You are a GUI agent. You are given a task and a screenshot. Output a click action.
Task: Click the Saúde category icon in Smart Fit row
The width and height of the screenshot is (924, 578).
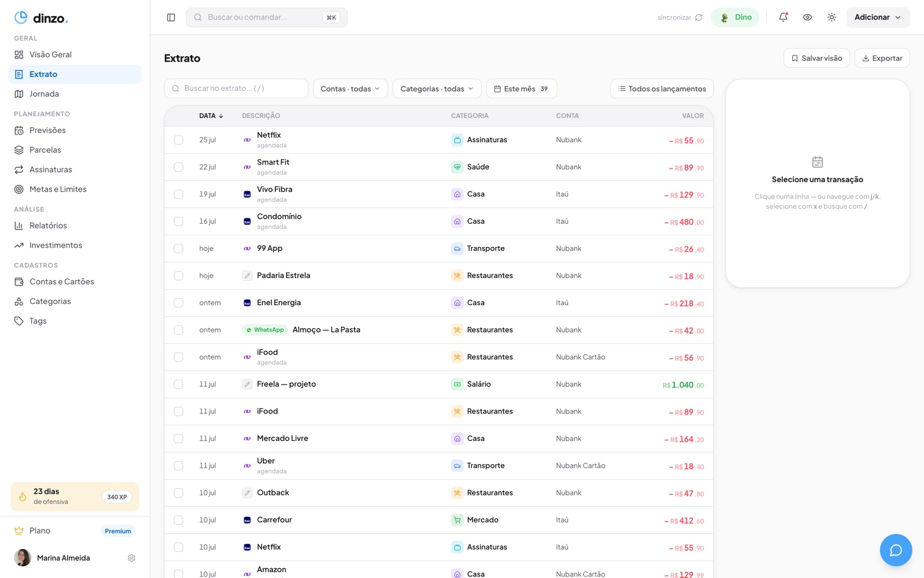click(457, 167)
